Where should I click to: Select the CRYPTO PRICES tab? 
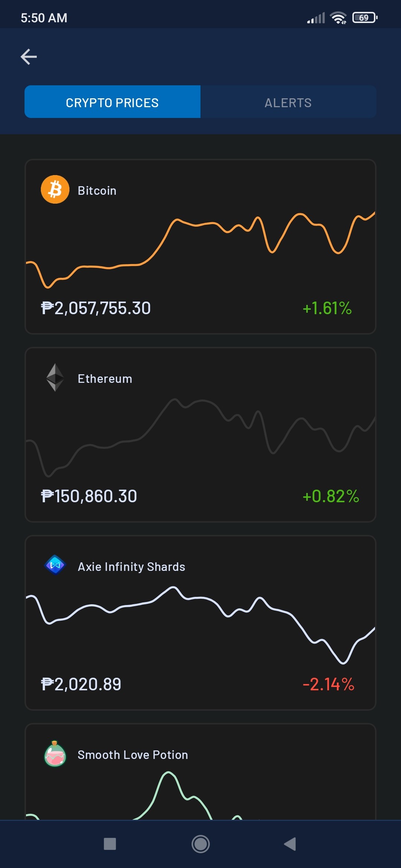(x=113, y=102)
